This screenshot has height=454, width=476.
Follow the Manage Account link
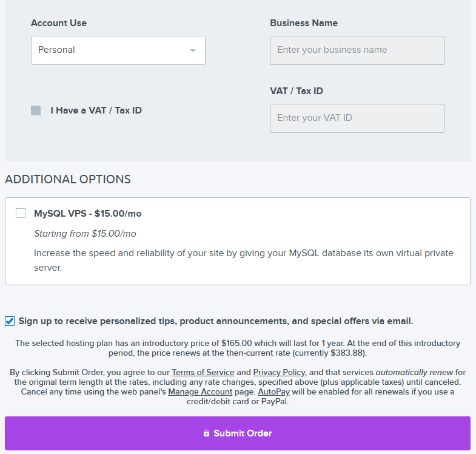click(200, 391)
